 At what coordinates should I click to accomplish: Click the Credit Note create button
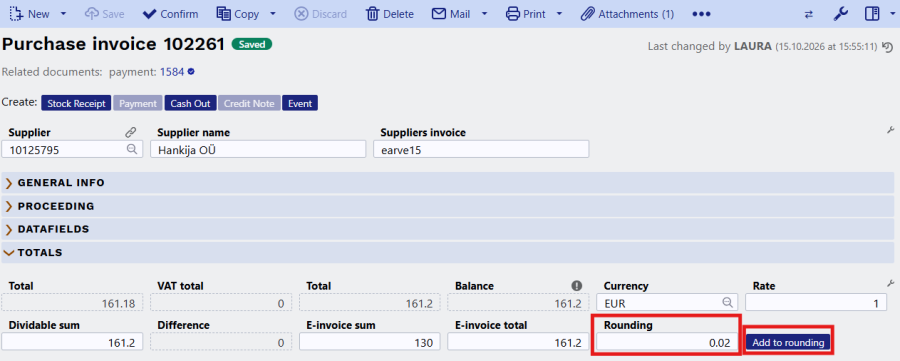click(x=249, y=103)
